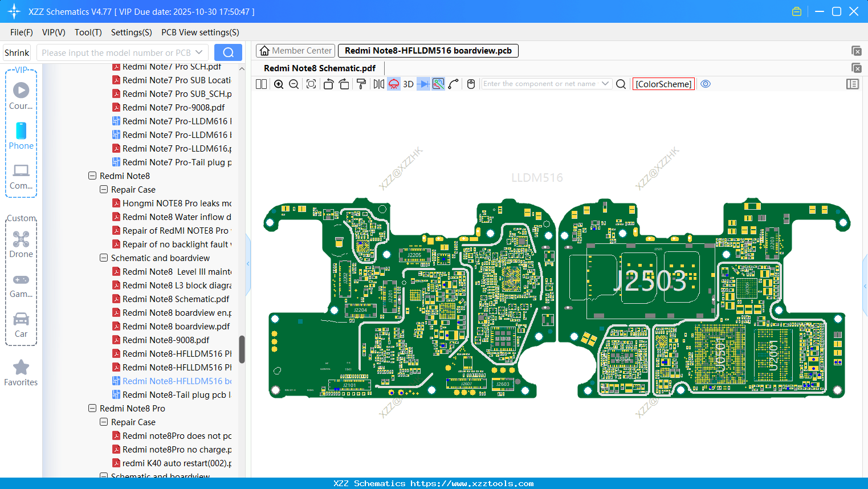Select the route line measuring tool
The width and height of the screenshot is (868, 489).
tap(454, 84)
